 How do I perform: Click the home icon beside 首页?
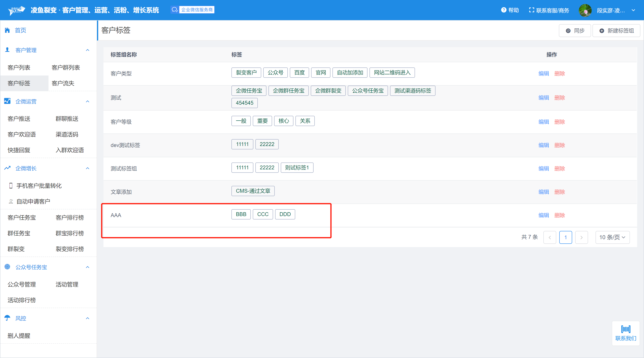coord(7,30)
